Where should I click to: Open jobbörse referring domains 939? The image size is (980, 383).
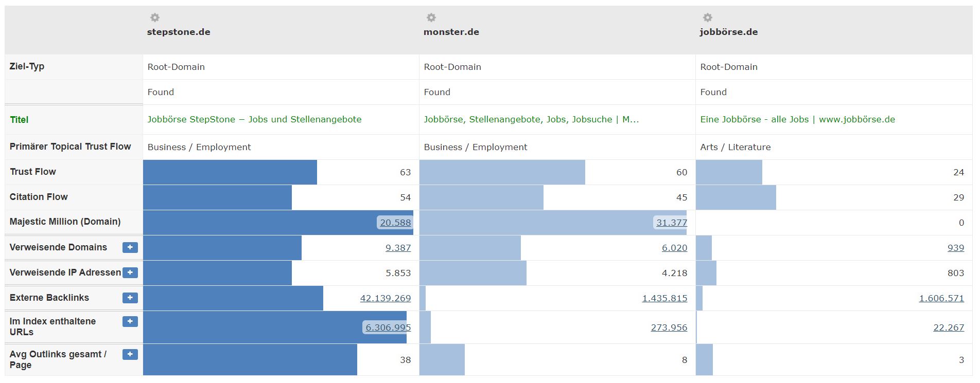coord(955,248)
